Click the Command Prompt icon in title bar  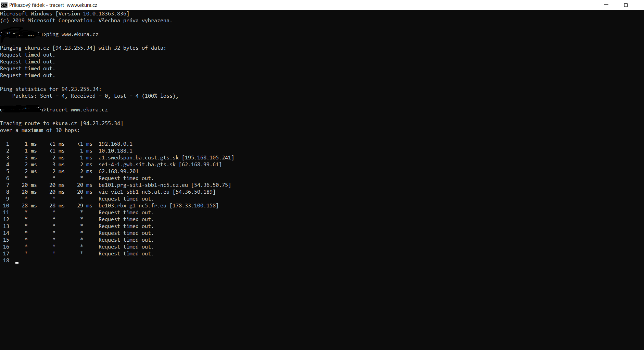pyautogui.click(x=4, y=5)
